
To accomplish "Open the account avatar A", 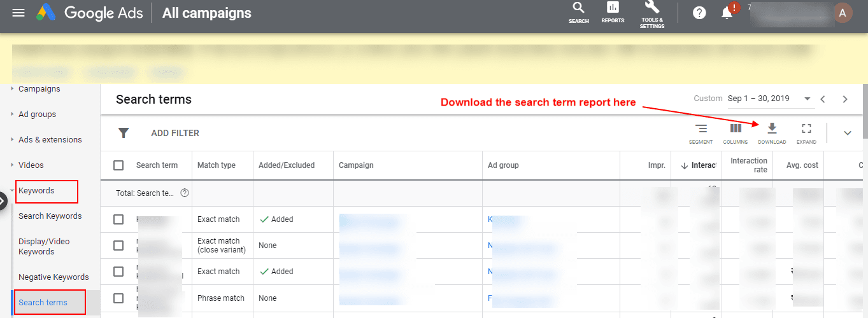I will [x=843, y=13].
